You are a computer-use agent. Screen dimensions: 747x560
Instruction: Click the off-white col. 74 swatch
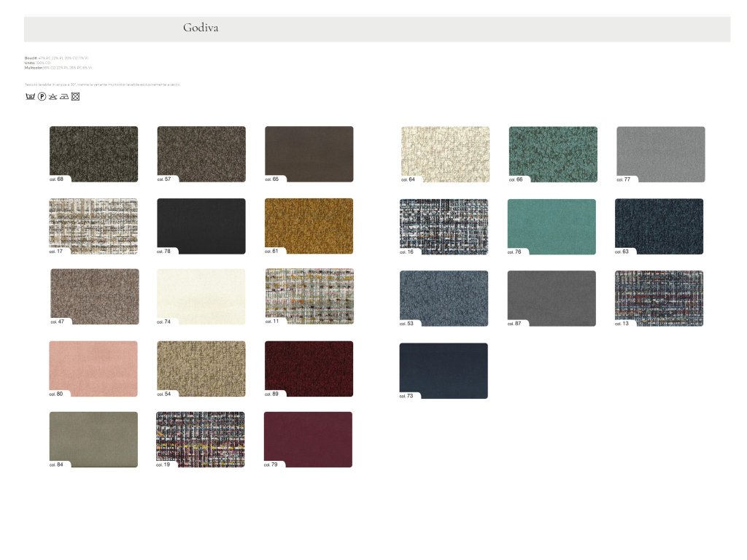coord(201,297)
